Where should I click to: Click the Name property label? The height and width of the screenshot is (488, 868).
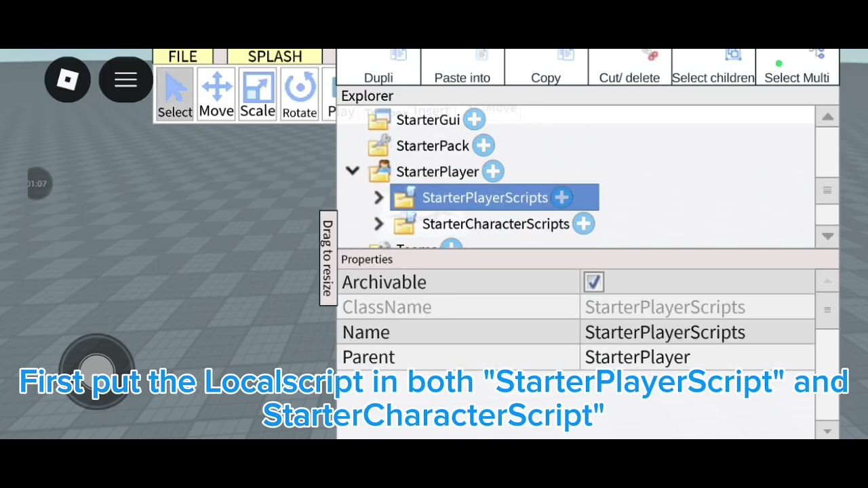coord(366,332)
